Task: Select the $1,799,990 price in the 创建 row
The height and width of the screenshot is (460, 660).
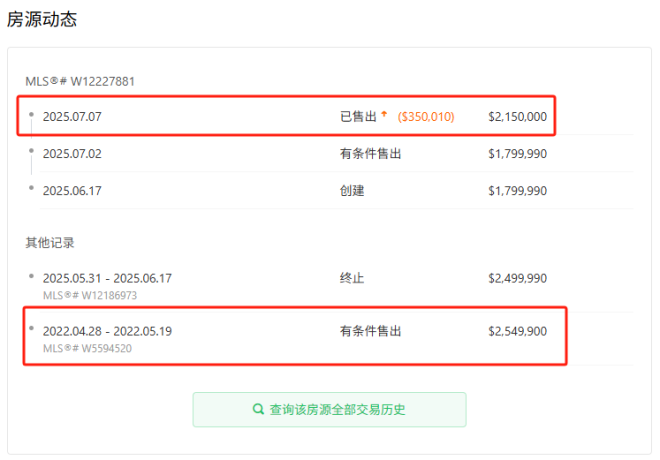Action: (x=517, y=191)
